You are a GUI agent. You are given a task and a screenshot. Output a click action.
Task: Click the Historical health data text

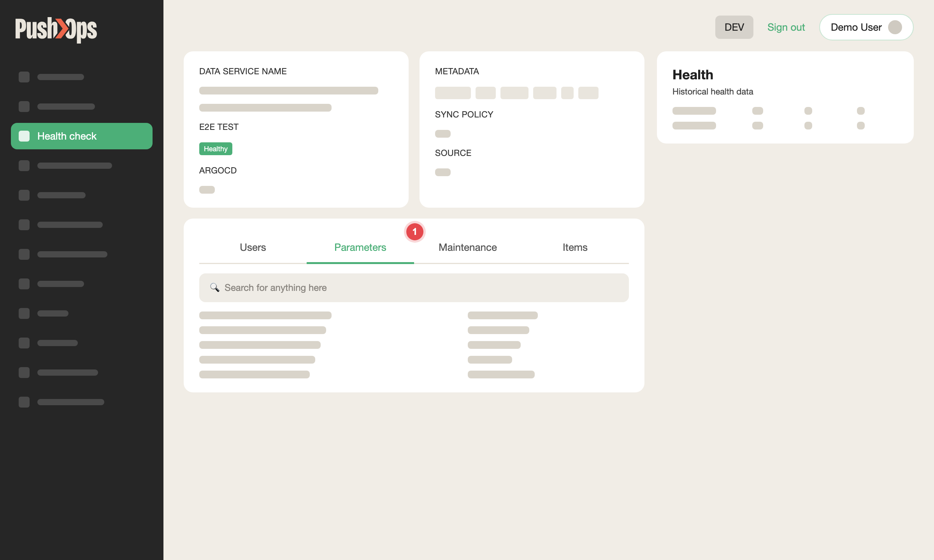point(713,92)
